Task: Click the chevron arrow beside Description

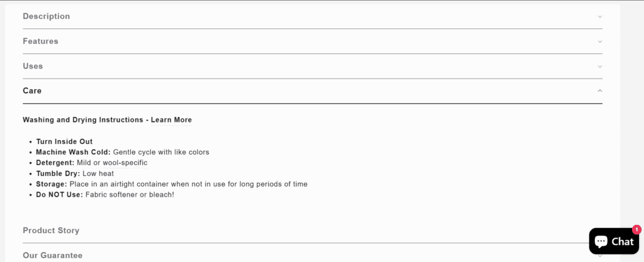Action: point(599,16)
